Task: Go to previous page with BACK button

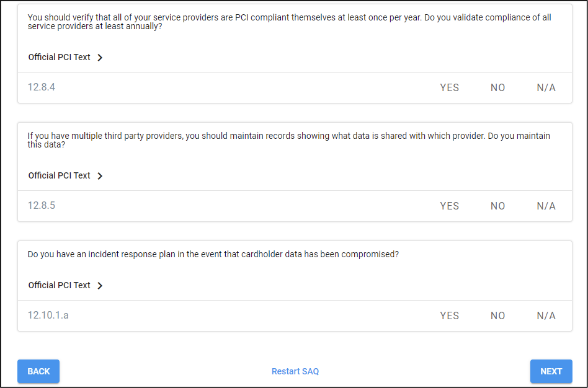Action: [x=38, y=371]
